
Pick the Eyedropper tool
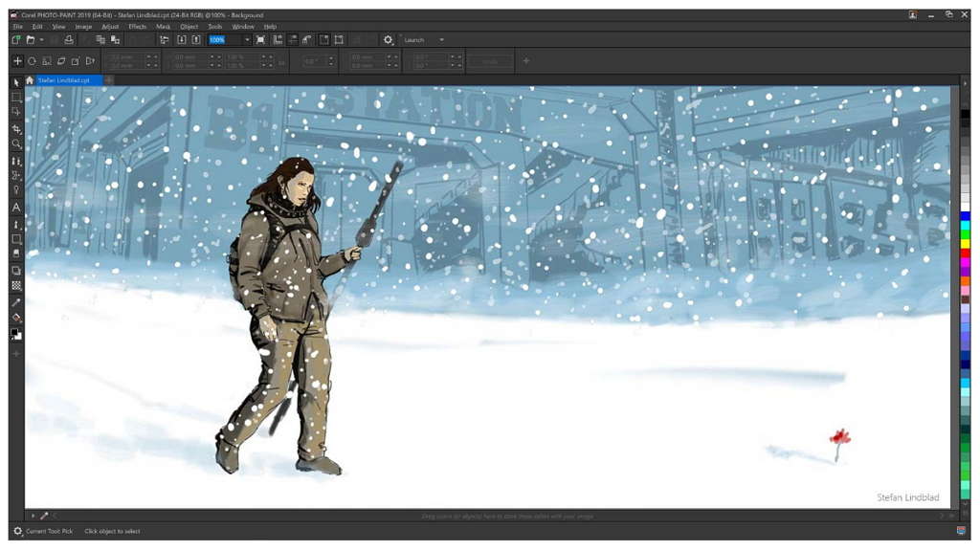(x=16, y=301)
